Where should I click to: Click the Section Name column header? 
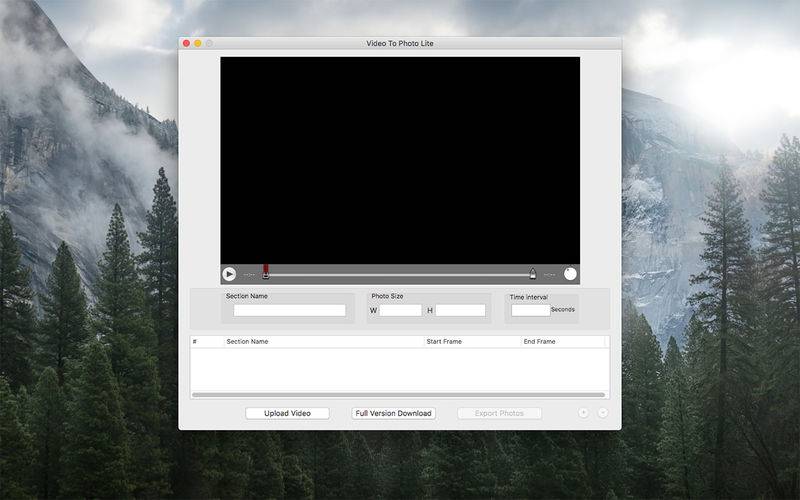(x=324, y=341)
